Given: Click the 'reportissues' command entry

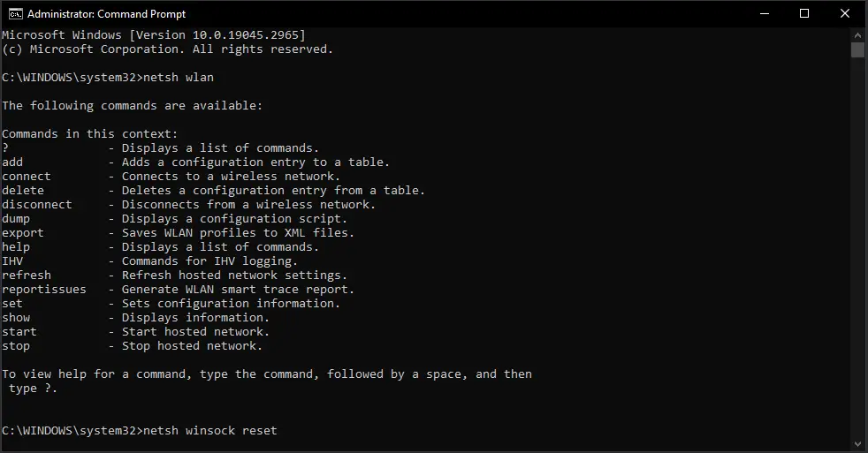Looking at the screenshot, I should (43, 290).
